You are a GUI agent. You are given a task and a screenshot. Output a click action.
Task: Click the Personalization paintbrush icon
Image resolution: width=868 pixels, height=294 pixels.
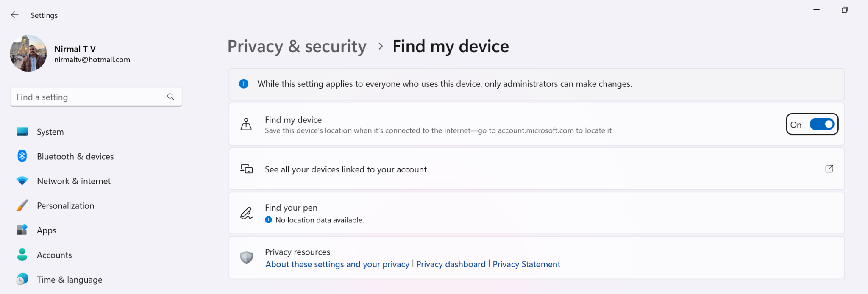pos(22,205)
